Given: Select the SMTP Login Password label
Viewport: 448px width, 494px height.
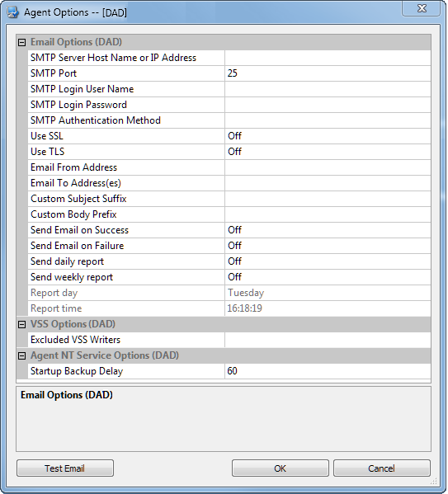Looking at the screenshot, I should [x=78, y=105].
